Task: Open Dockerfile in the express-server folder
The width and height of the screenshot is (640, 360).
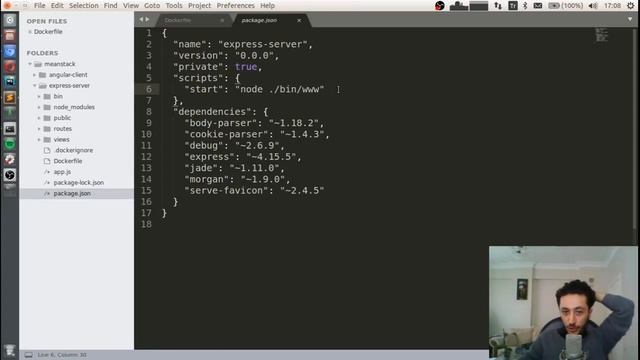Action: coord(68,161)
